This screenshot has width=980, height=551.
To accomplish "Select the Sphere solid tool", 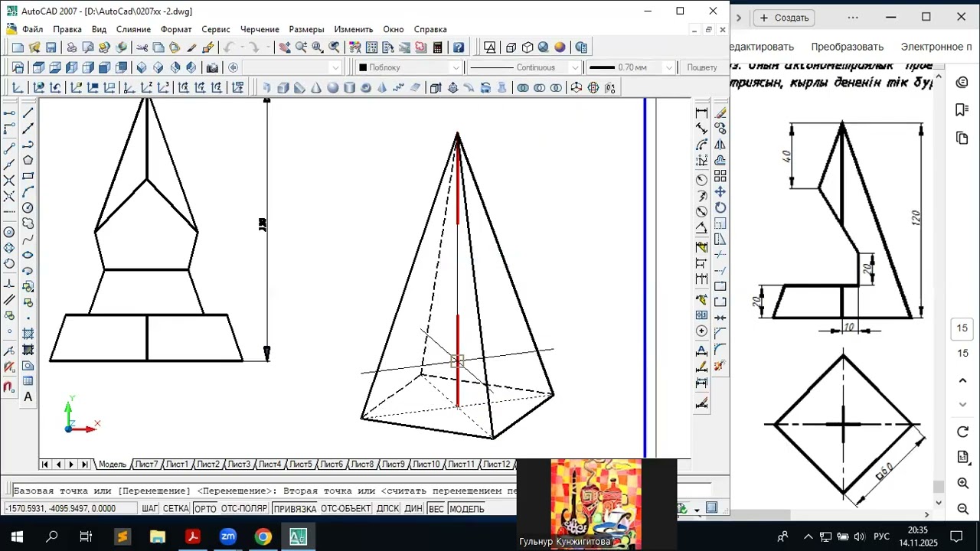I will pos(333,88).
